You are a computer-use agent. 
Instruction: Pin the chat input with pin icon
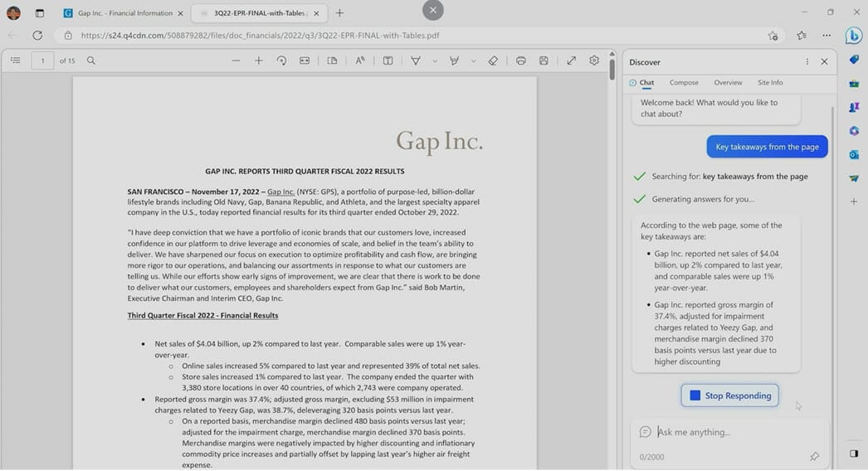pyautogui.click(x=814, y=457)
